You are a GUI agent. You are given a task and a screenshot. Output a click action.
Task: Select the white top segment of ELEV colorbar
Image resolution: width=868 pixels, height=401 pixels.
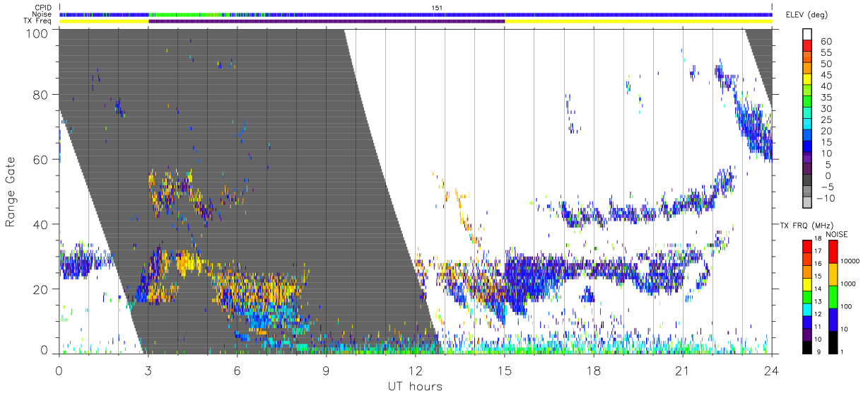pyautogui.click(x=807, y=34)
